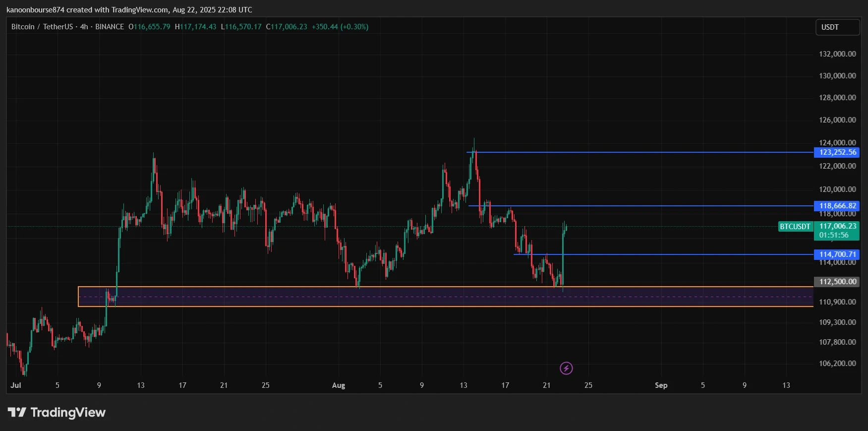
Task: Click the 132,000.00 price axis label
Action: (x=837, y=54)
